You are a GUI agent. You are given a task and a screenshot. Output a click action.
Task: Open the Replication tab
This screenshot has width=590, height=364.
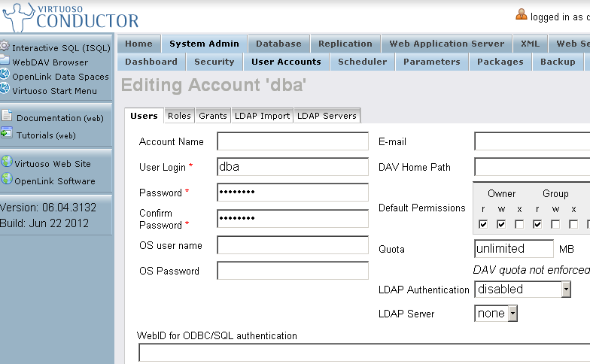pyautogui.click(x=345, y=44)
